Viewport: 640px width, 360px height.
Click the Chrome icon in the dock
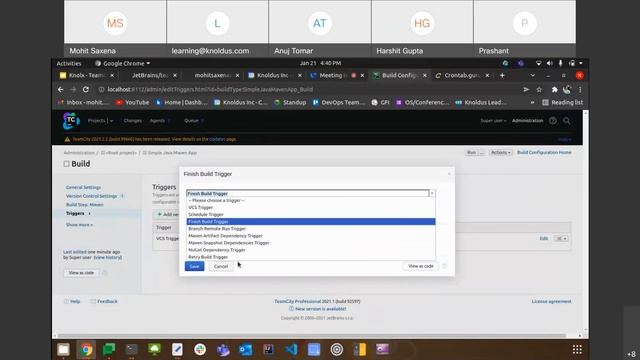point(86,349)
